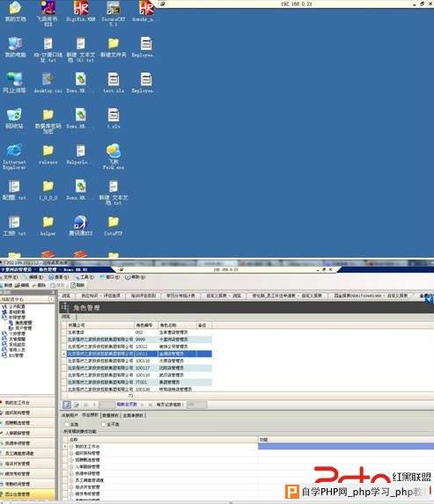Click the 刷新 refresh toolbar icon

click(x=77, y=285)
